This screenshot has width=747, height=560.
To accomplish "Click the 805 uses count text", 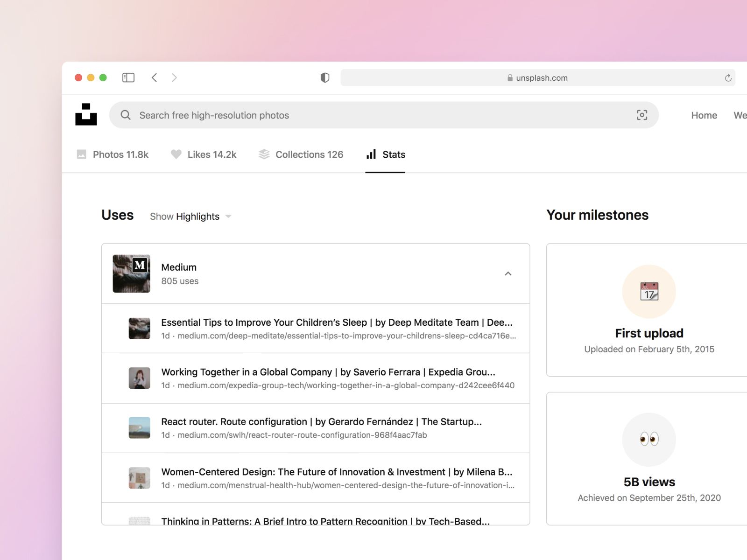I will (180, 281).
